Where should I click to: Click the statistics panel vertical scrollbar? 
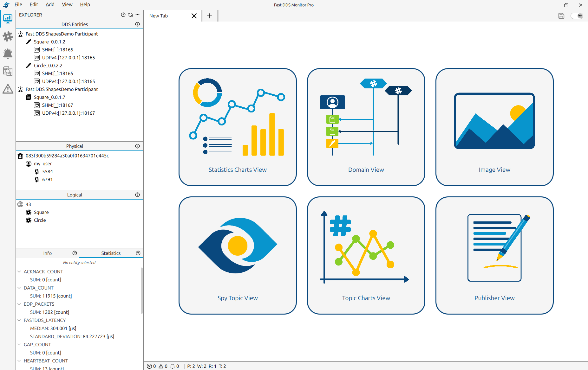141,290
